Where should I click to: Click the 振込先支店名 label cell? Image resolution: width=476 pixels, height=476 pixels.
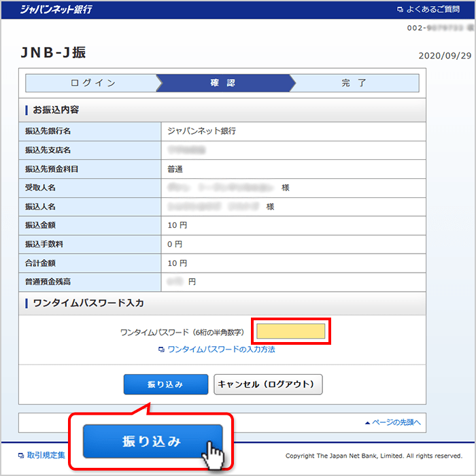(x=90, y=150)
